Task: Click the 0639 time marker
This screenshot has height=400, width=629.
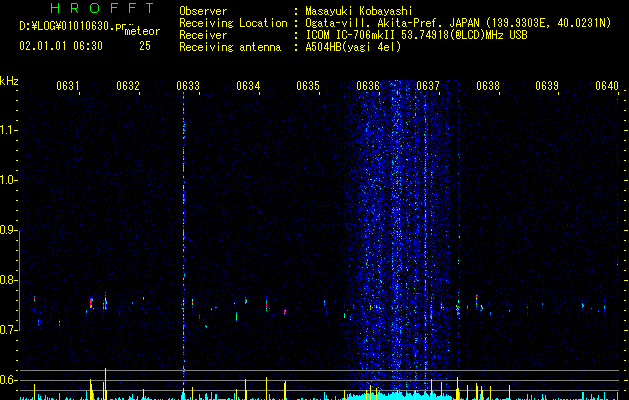Action: [x=547, y=86]
